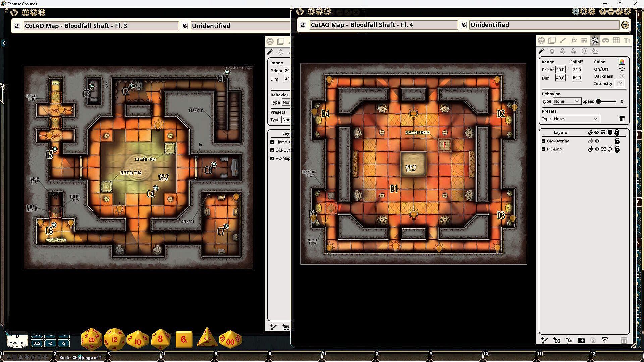
Task: Select the light bulb lighting tool
Action: [x=595, y=41]
